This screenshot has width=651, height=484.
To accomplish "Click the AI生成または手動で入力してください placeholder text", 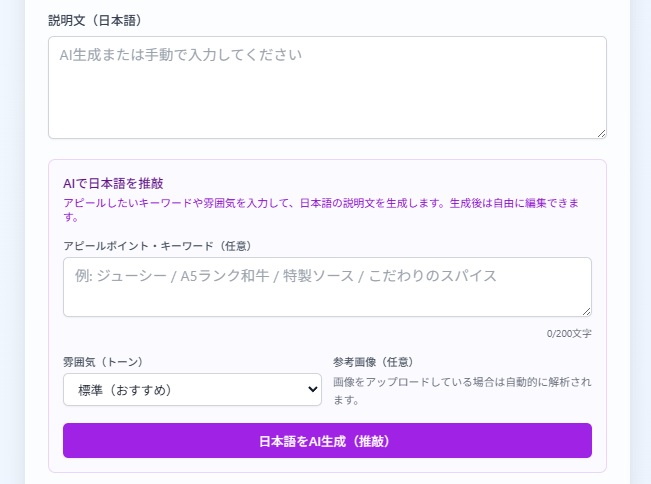I will click(x=180, y=55).
